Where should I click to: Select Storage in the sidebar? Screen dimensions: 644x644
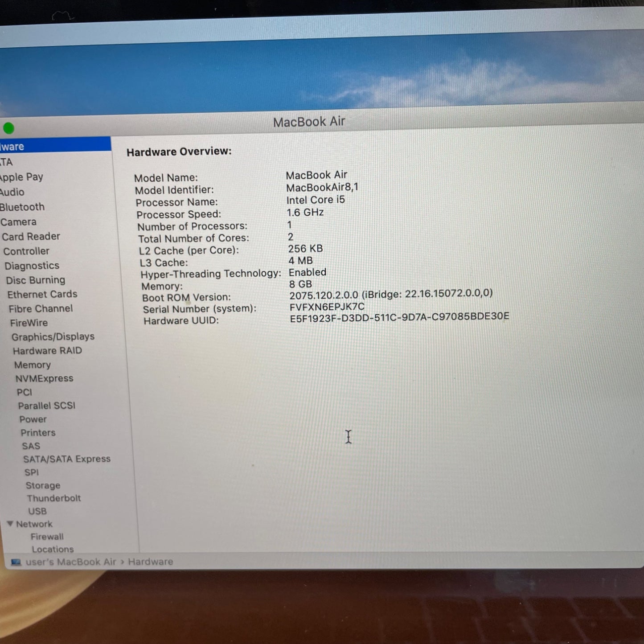tap(43, 485)
